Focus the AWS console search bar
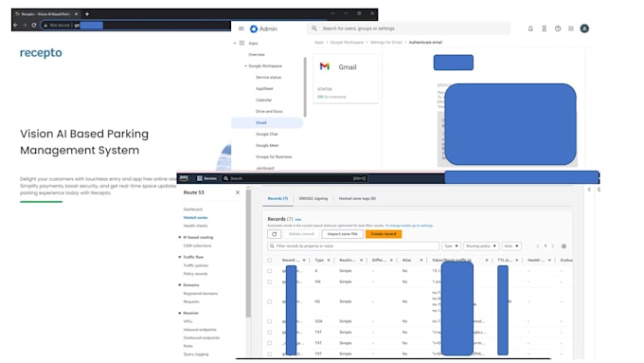The image size is (644, 363). pos(295,178)
